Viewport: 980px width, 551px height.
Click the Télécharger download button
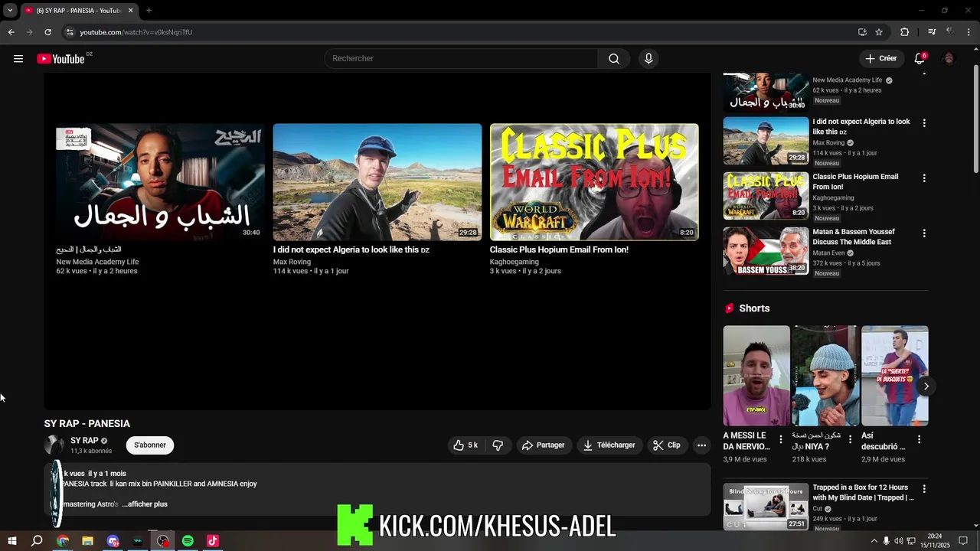[609, 445]
